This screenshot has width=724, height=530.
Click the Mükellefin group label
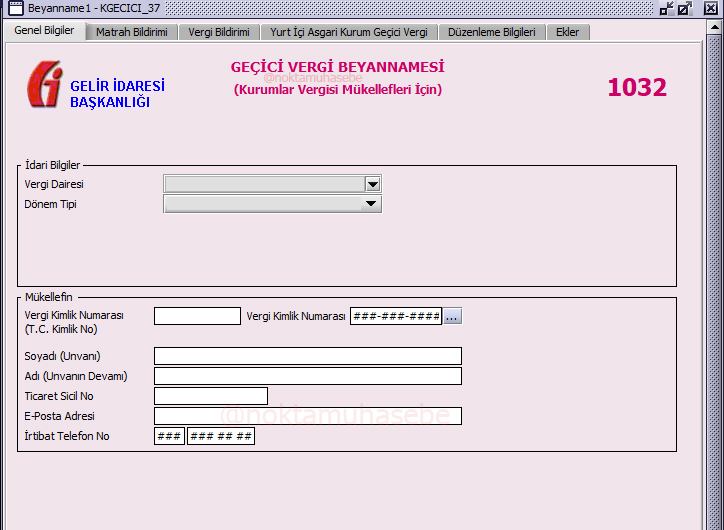pos(48,297)
